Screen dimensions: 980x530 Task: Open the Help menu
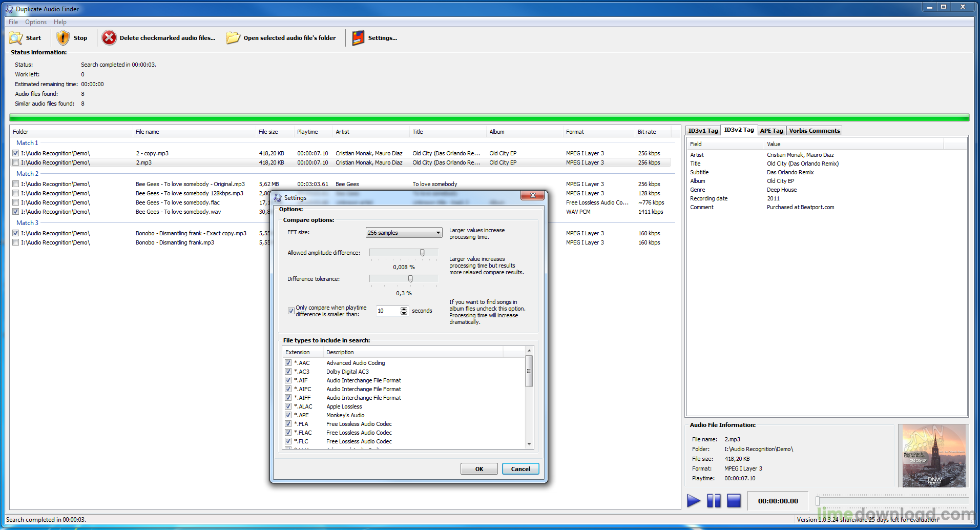(60, 22)
